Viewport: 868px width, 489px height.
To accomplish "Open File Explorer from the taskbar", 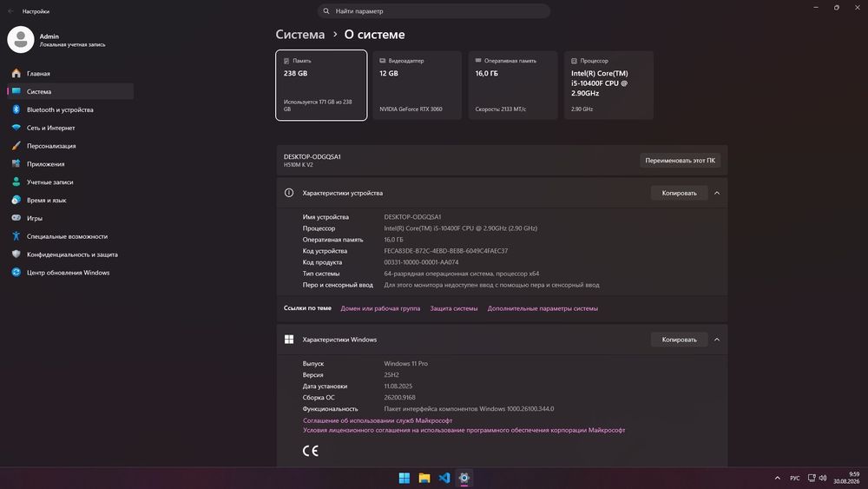I will [424, 478].
